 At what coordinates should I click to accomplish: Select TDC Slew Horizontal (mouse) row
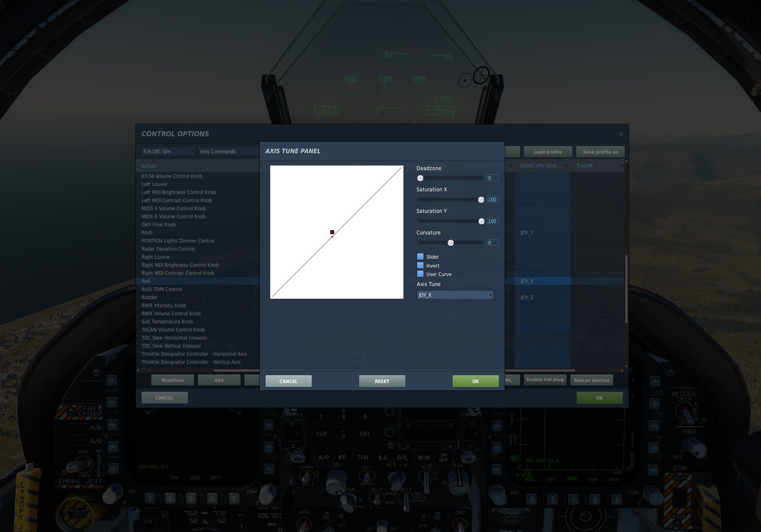[x=198, y=338]
